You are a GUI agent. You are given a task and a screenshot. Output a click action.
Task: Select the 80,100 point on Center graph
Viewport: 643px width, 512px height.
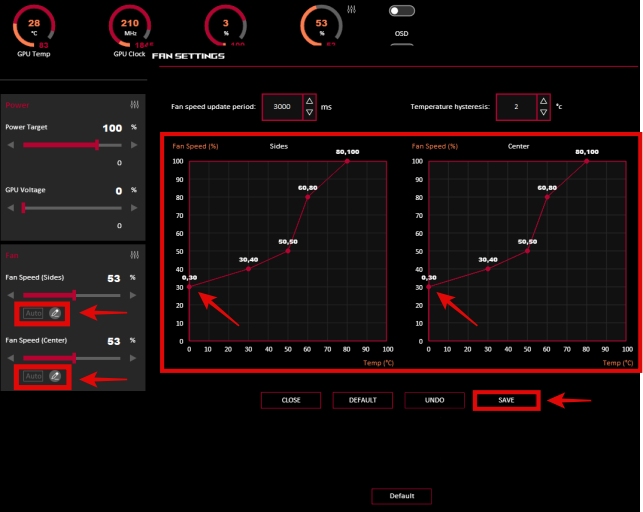coord(587,161)
